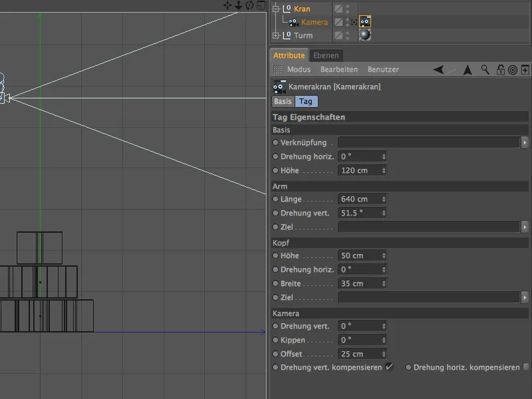This screenshot has height=399, width=532.
Task: Click the animation dot beside Verknüpfung
Action: (x=275, y=142)
